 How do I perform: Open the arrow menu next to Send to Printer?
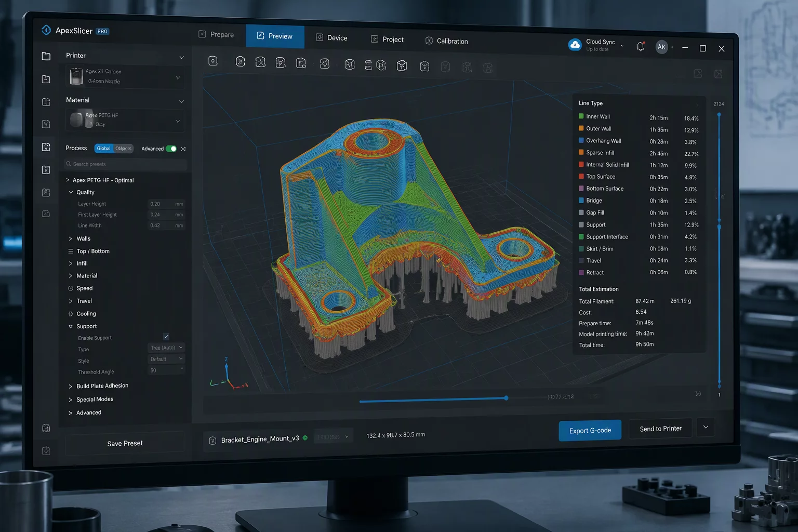706,427
